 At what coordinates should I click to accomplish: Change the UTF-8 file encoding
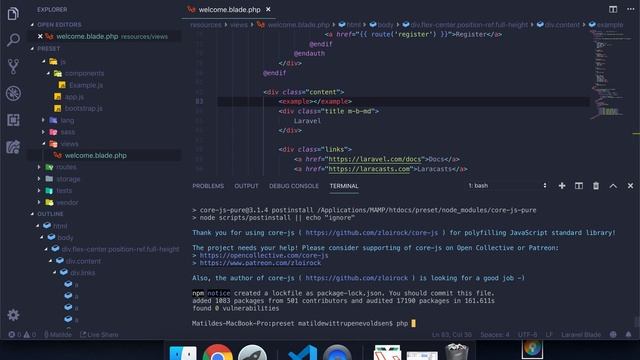[x=527, y=335]
